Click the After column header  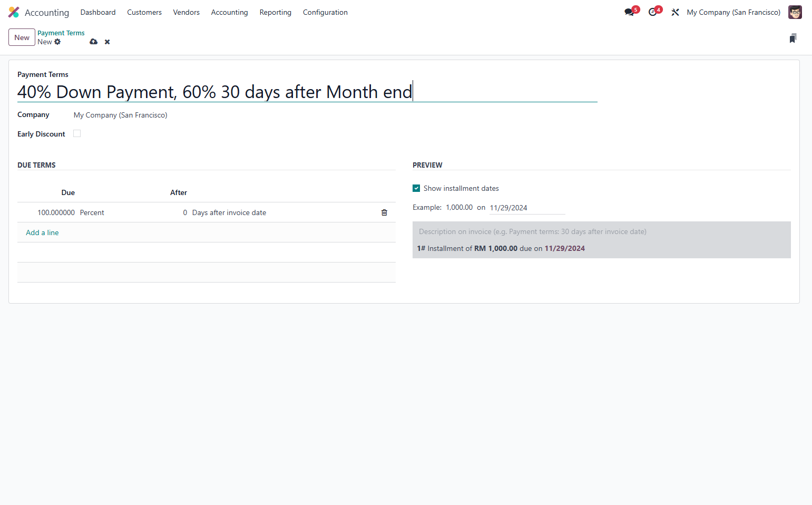coord(179,192)
